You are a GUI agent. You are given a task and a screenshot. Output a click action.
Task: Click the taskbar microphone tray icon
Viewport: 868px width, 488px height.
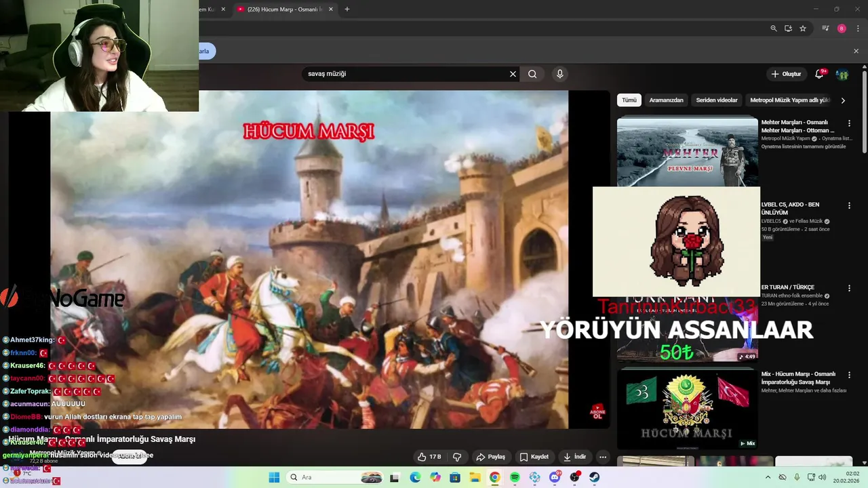pyautogui.click(x=797, y=477)
